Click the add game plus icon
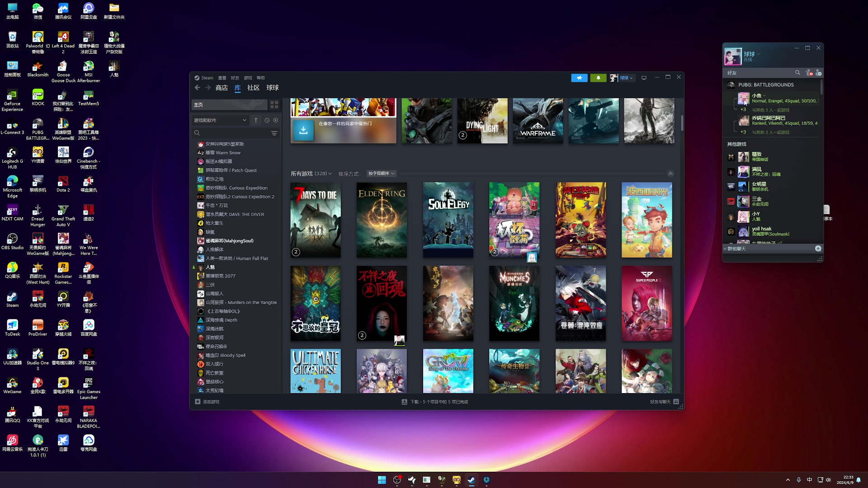The height and width of the screenshot is (488, 868). point(198,402)
